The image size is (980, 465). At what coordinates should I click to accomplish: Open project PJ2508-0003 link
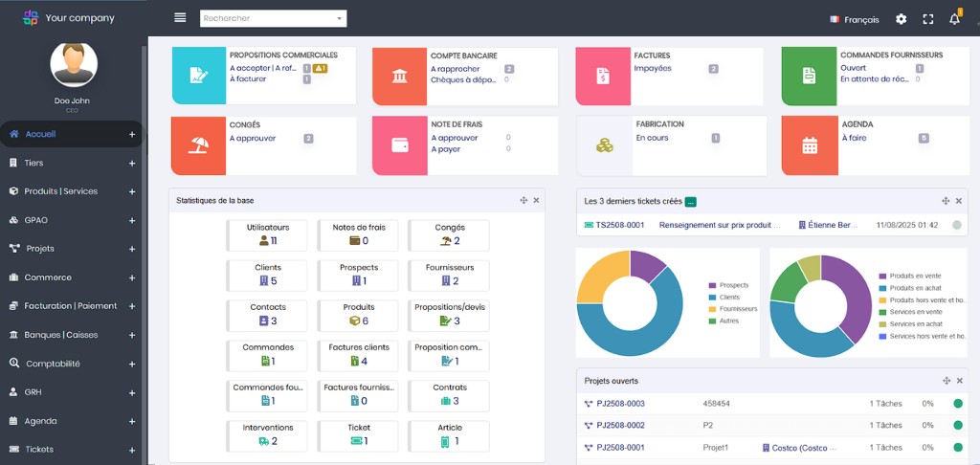(620, 404)
